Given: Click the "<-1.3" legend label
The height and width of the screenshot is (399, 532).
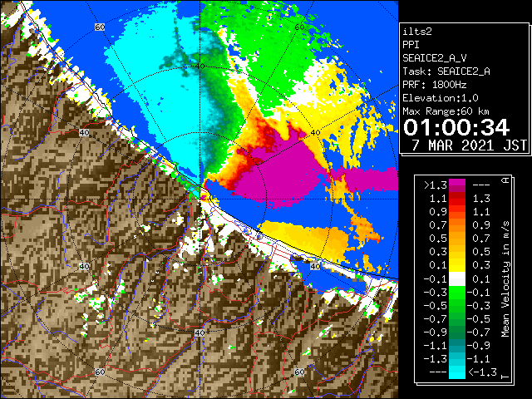Looking at the screenshot, I should [x=482, y=372].
